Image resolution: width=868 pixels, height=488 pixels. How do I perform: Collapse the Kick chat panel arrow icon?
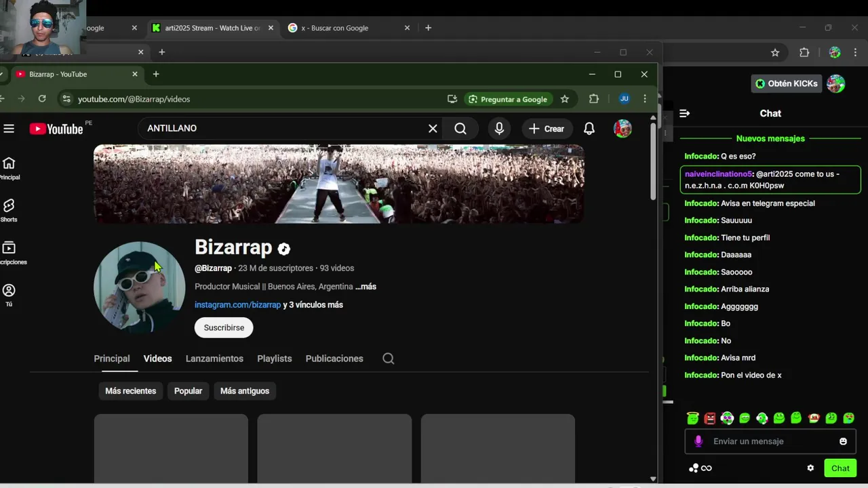[x=684, y=113]
